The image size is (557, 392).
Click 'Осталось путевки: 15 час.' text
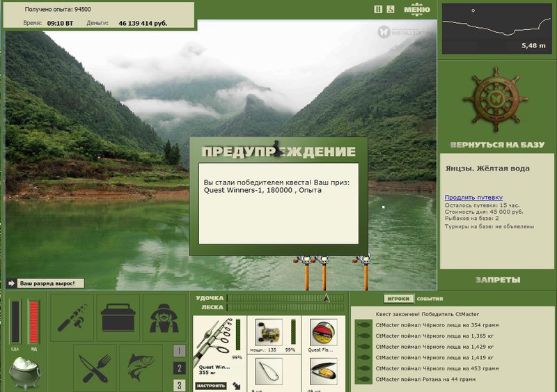click(x=482, y=205)
